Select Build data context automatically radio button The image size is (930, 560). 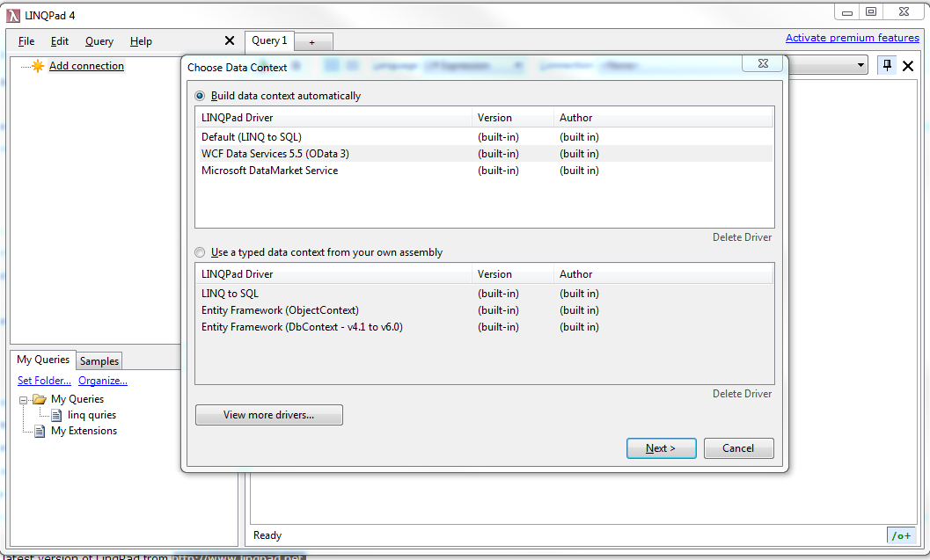(201, 96)
